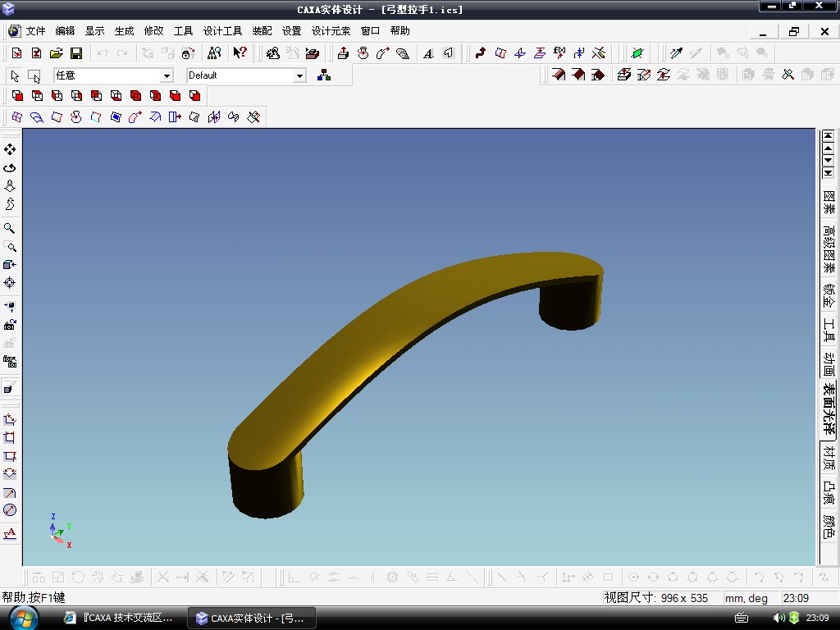
Task: Click the first surface tool icon in the surface row
Action: coord(17,116)
